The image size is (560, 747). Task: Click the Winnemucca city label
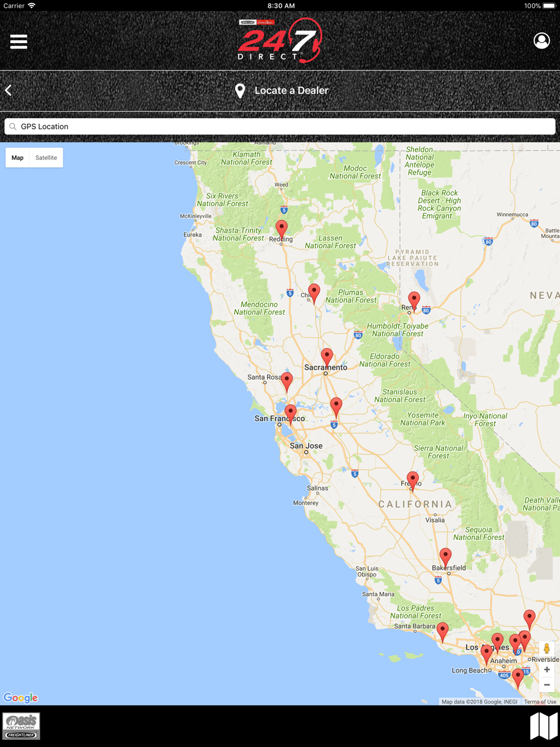pos(512,214)
